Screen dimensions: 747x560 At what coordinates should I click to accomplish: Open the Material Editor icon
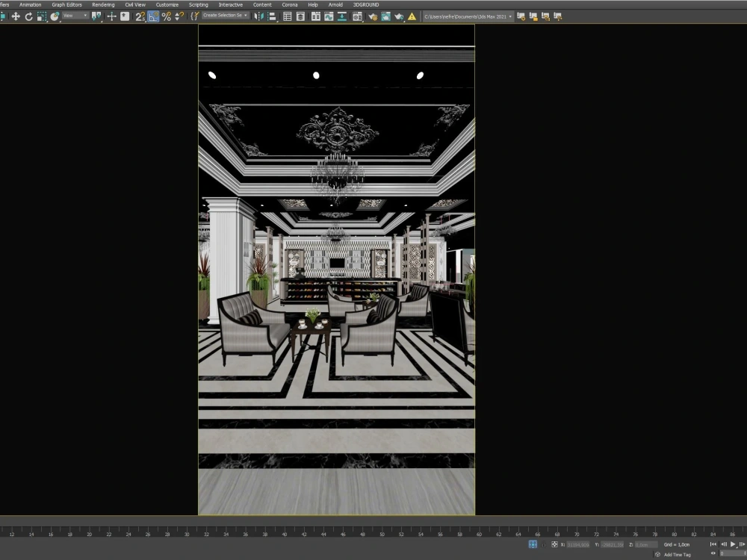[357, 16]
